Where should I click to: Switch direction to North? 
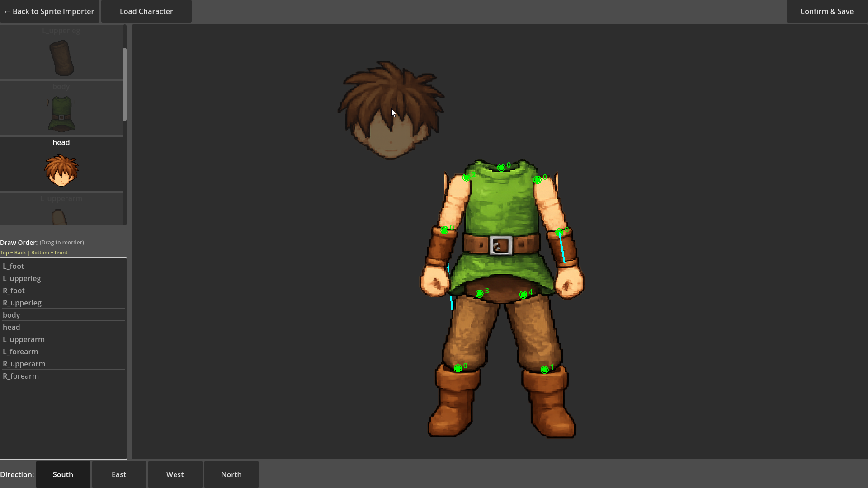231,474
